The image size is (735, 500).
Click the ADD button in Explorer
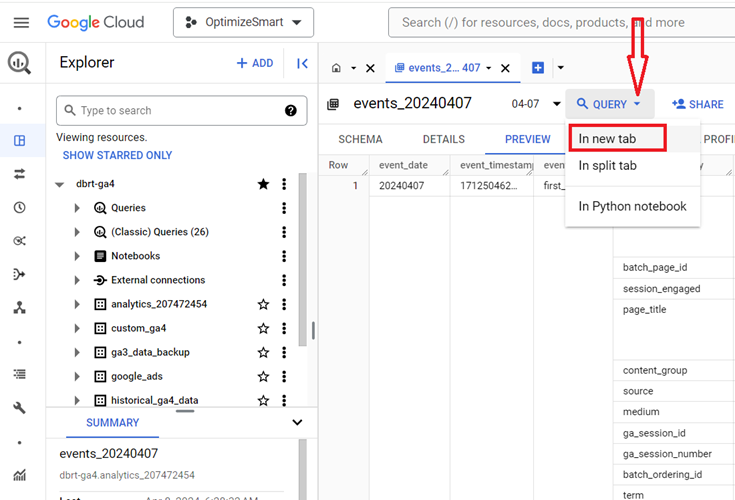255,63
